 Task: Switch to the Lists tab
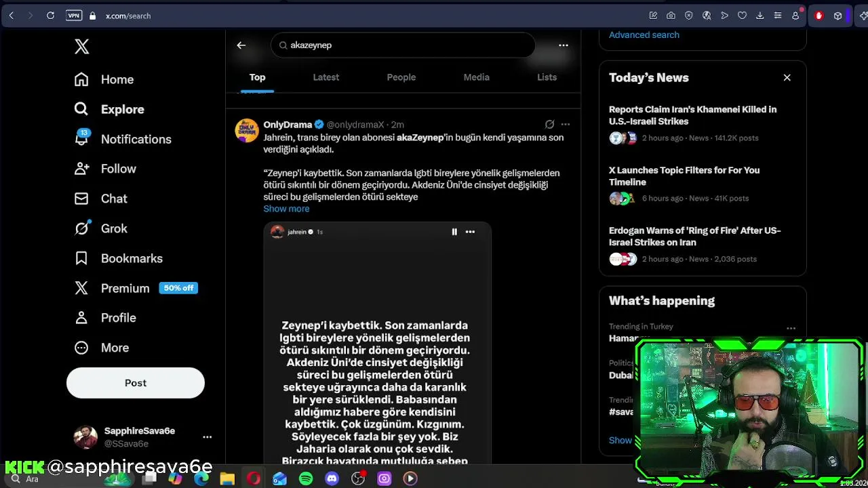[547, 77]
